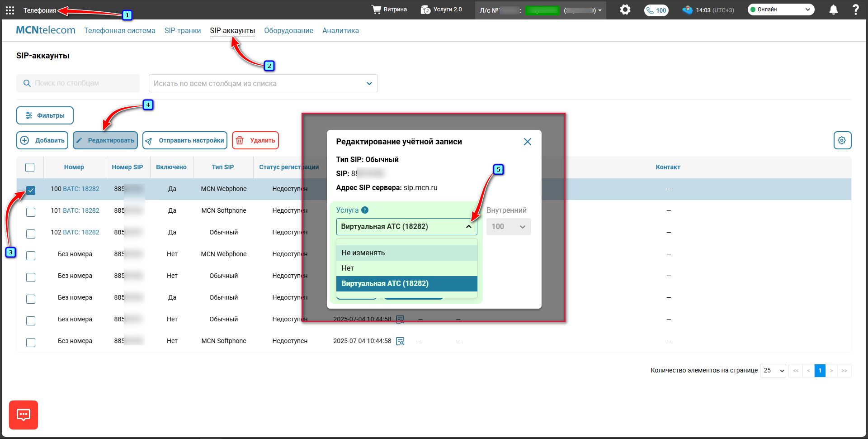Viewport: 868px width, 439px height.
Task: Open the red chat support widget
Action: [x=24, y=415]
